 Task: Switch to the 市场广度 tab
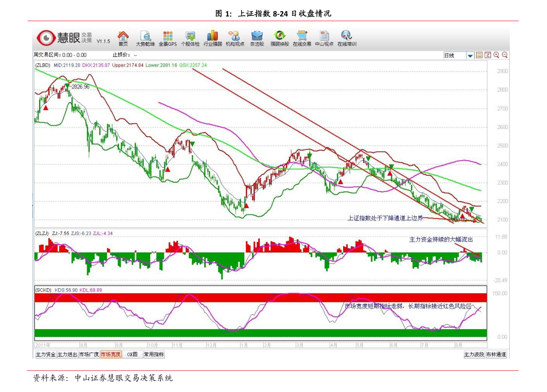89,354
